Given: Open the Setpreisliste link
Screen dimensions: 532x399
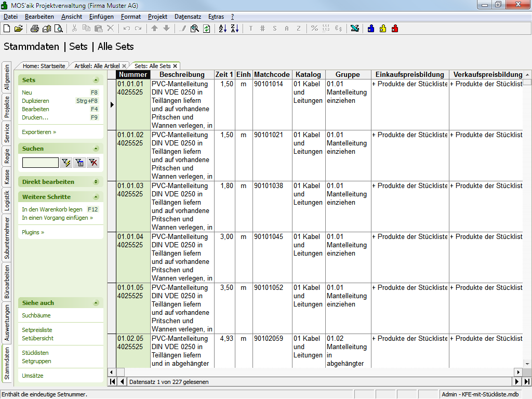Looking at the screenshot, I should [37, 330].
